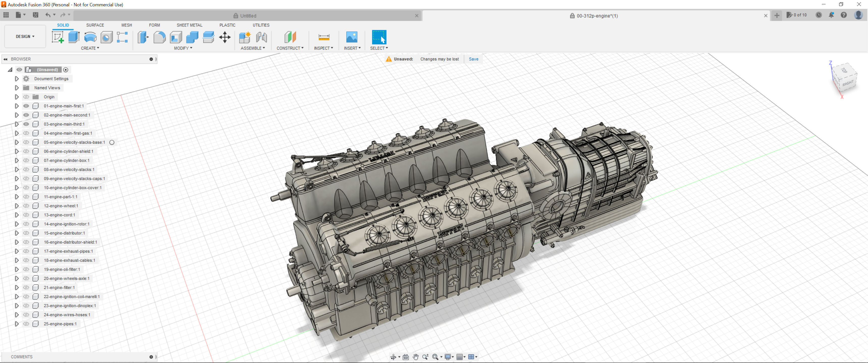Activate the 05-engine-velocity-stacks-base radio button
Viewport: 868px width, 363px height.
tap(112, 142)
